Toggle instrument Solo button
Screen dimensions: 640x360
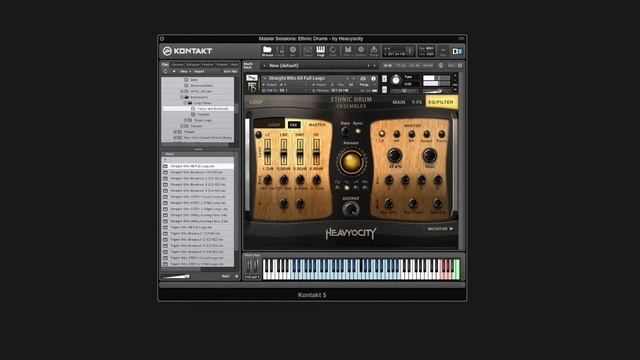tap(384, 78)
